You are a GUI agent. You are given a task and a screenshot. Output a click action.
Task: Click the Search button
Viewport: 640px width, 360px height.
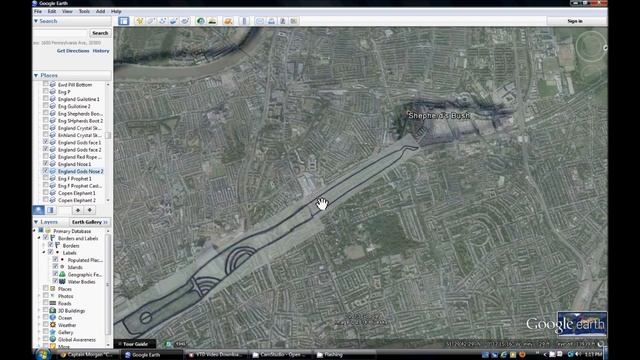(100, 33)
